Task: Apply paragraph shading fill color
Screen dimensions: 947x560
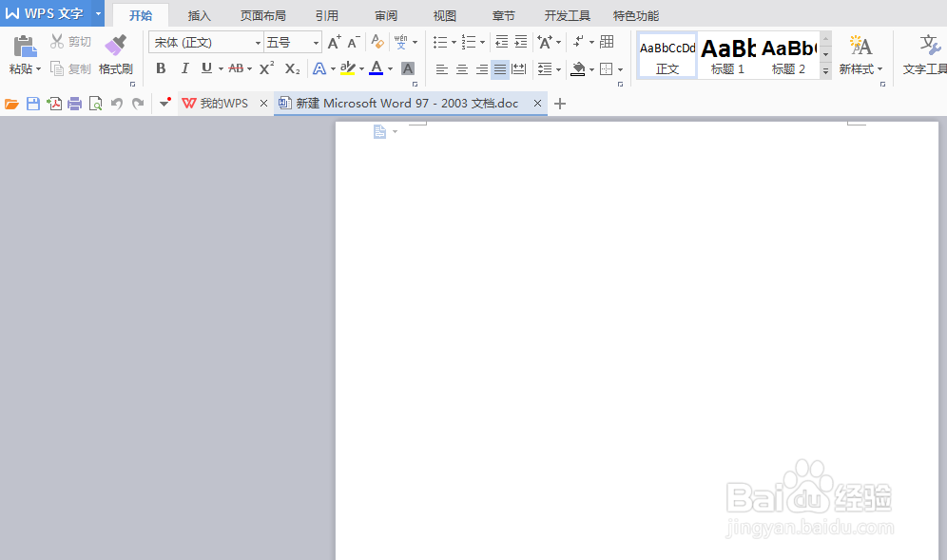Action: coord(578,69)
